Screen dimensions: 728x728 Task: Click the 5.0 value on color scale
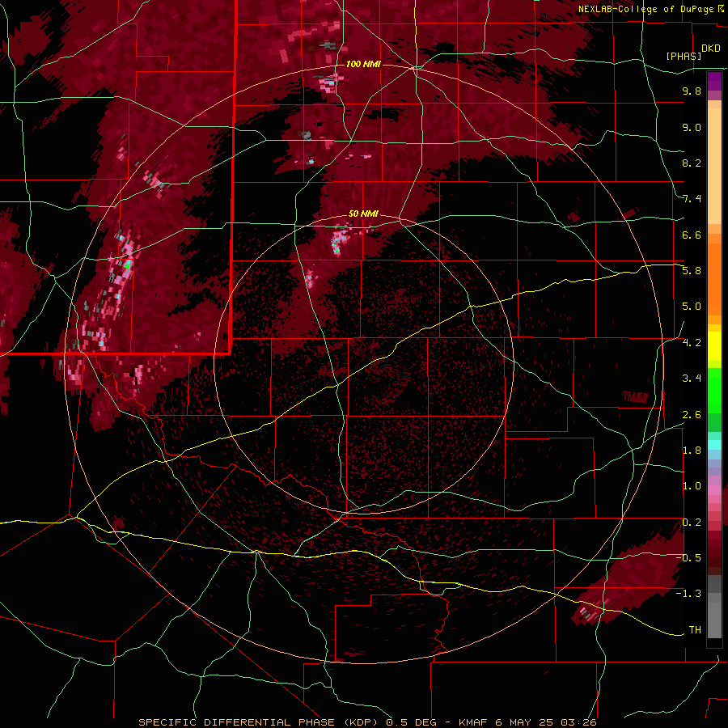pyautogui.click(x=692, y=307)
